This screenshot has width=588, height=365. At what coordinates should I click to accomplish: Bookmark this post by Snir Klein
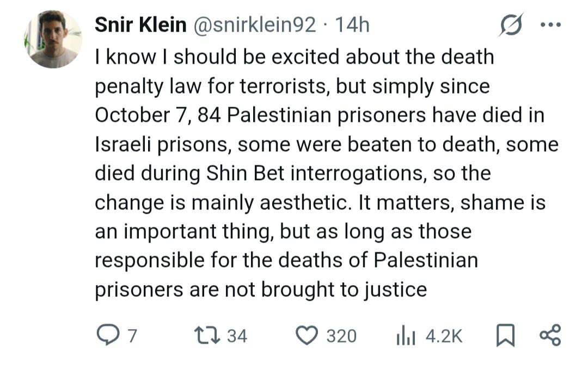(x=506, y=335)
